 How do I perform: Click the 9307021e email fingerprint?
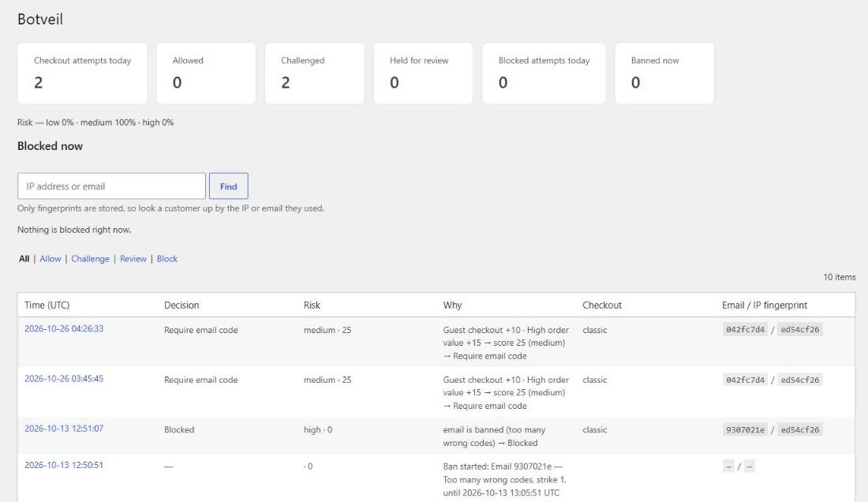745,429
